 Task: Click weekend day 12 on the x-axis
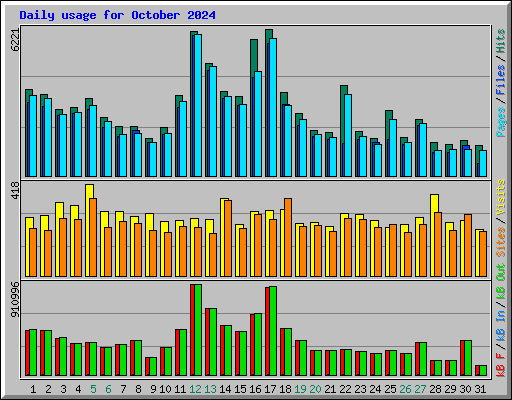click(195, 389)
